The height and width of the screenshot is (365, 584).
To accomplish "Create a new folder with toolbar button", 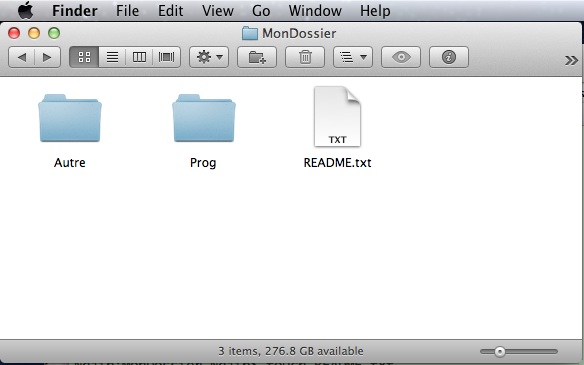I will (x=257, y=57).
